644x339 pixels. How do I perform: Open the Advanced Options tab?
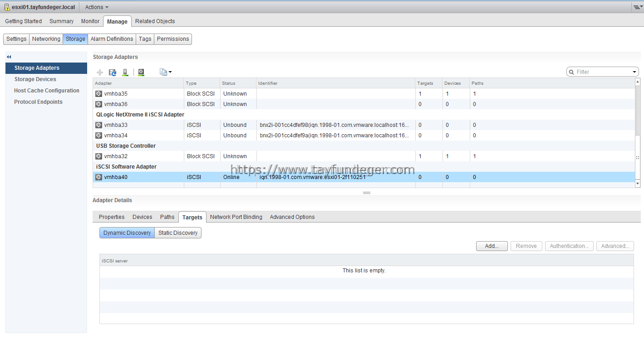pos(292,217)
